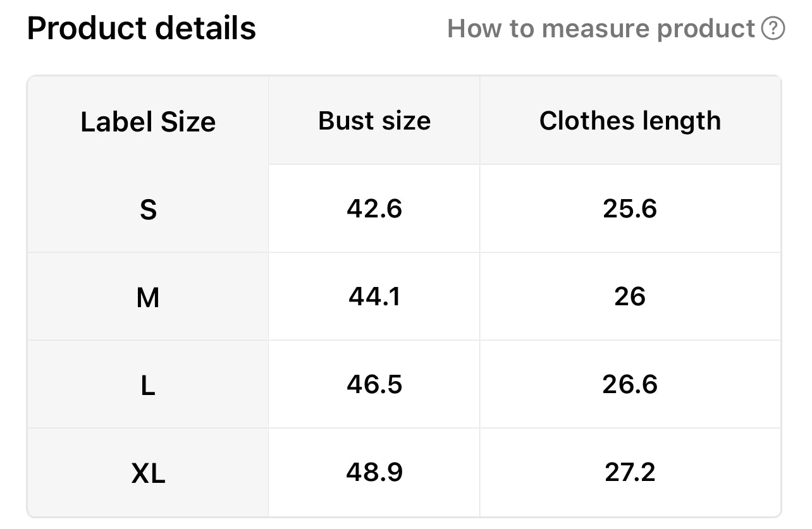
Task: Click the question mark help icon
Action: pyautogui.click(x=773, y=28)
